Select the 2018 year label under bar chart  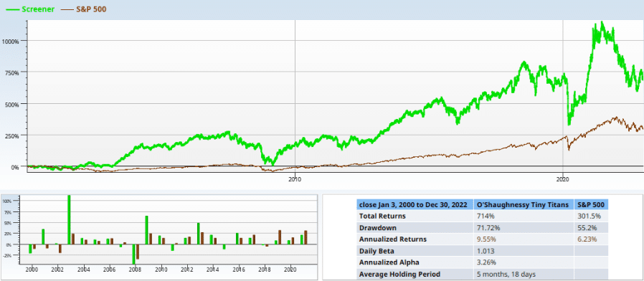click(265, 269)
